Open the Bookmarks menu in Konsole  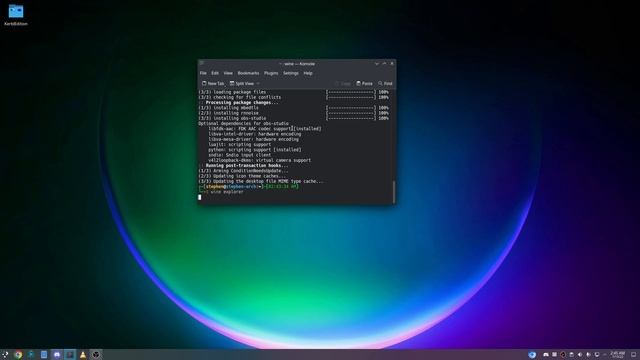pyautogui.click(x=248, y=73)
